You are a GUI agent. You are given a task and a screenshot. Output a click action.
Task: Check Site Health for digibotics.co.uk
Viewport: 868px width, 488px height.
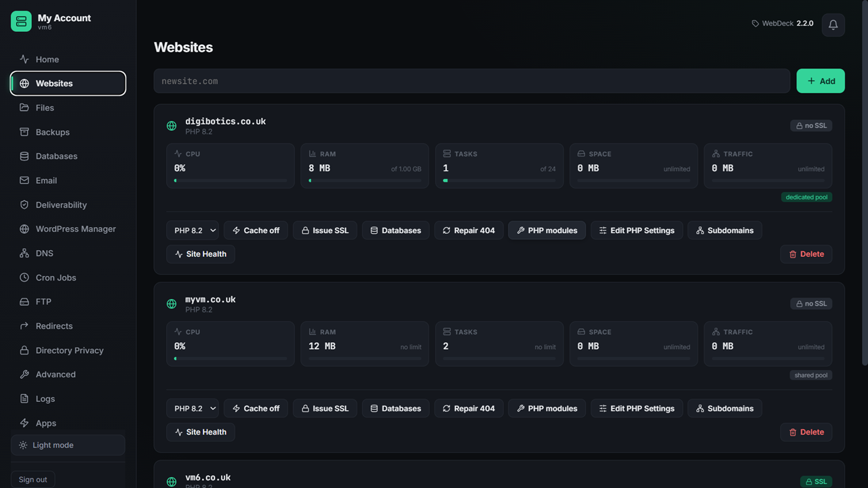coord(201,254)
